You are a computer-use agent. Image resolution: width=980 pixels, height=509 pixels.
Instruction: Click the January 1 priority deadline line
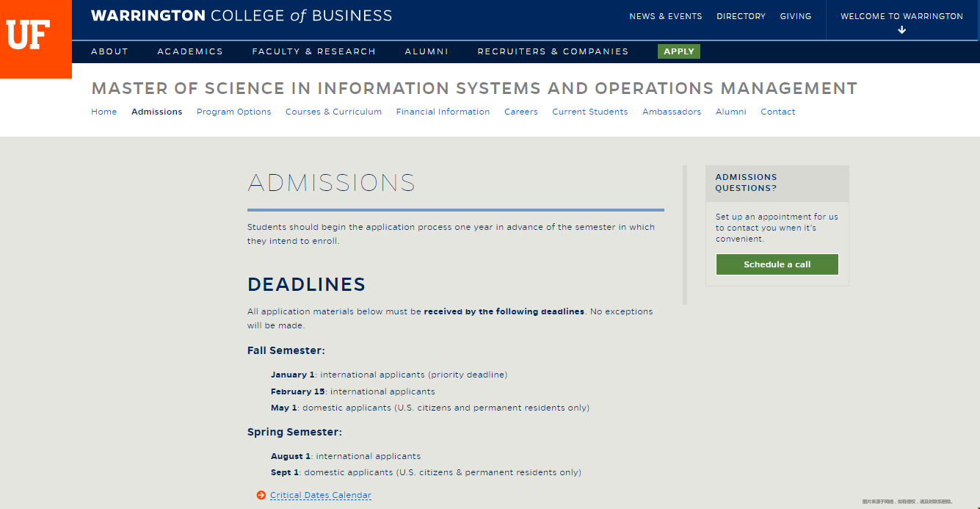[389, 375]
